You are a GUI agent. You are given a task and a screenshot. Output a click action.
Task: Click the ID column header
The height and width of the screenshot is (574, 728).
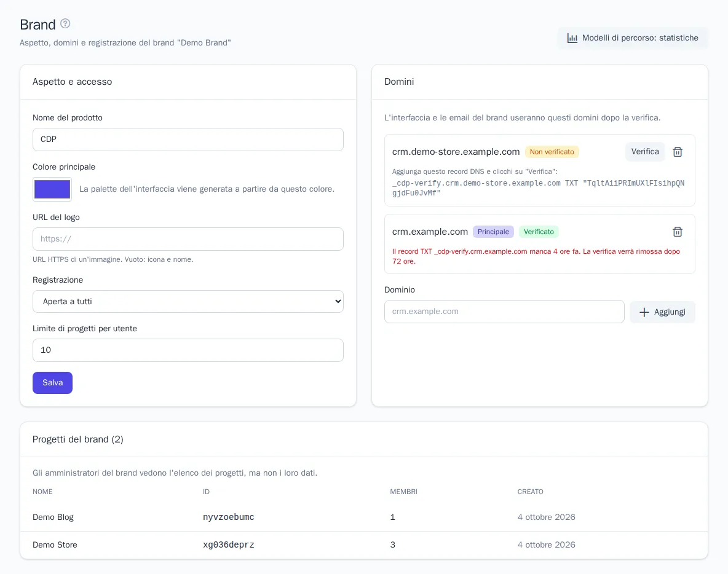[x=206, y=492]
